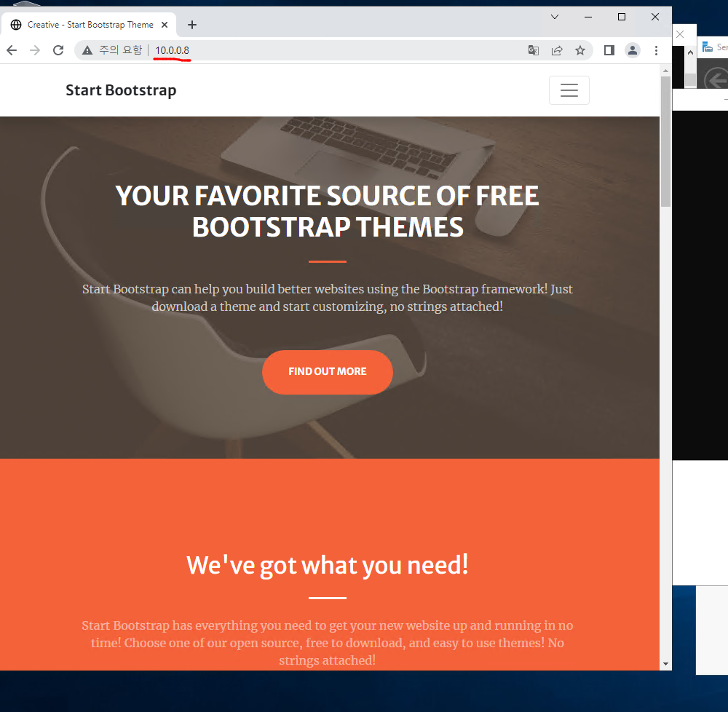The width and height of the screenshot is (728, 712).
Task: Open the tab search chevron
Action: (554, 17)
